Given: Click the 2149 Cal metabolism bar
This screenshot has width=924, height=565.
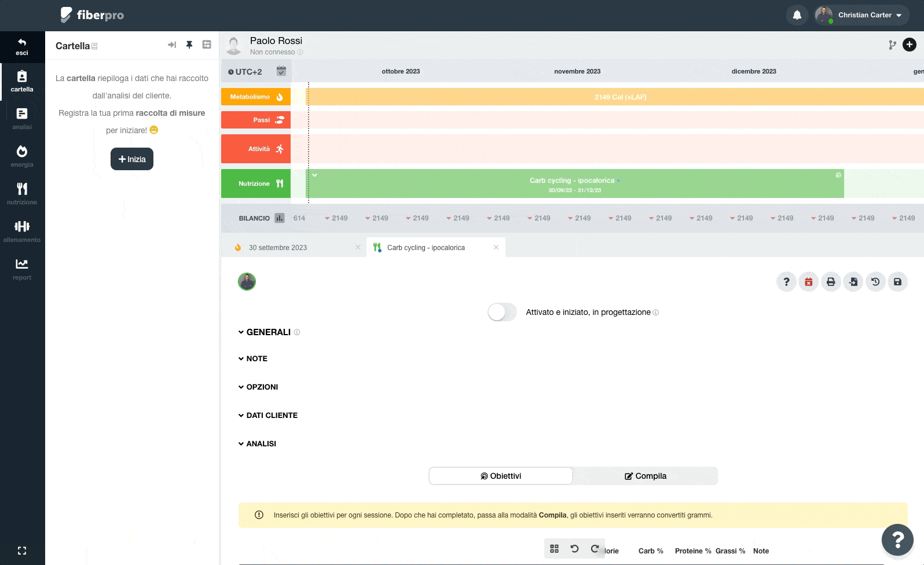Looking at the screenshot, I should coord(615,97).
